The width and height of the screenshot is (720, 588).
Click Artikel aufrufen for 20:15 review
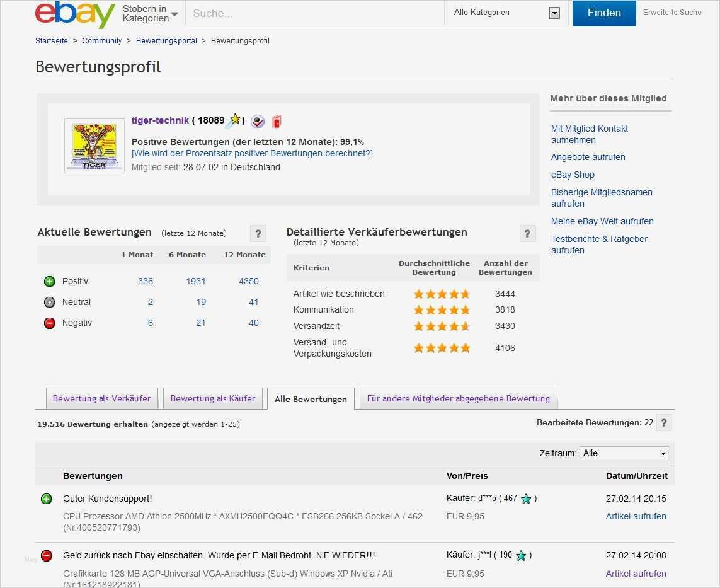pyautogui.click(x=636, y=516)
